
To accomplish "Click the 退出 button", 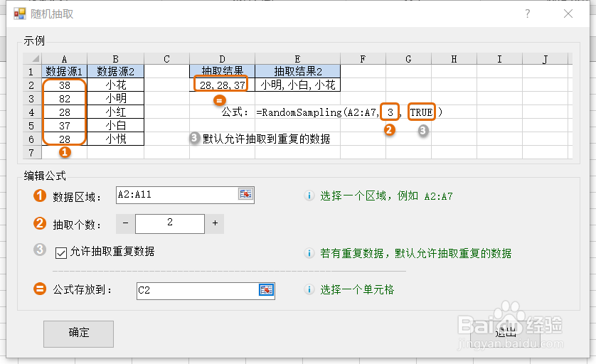I will [x=505, y=333].
